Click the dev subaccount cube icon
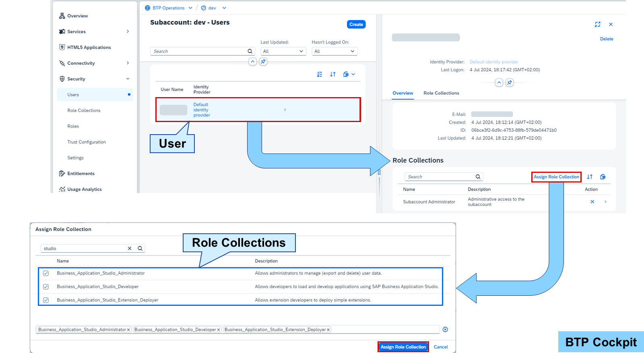The image size is (644, 353). coord(204,8)
